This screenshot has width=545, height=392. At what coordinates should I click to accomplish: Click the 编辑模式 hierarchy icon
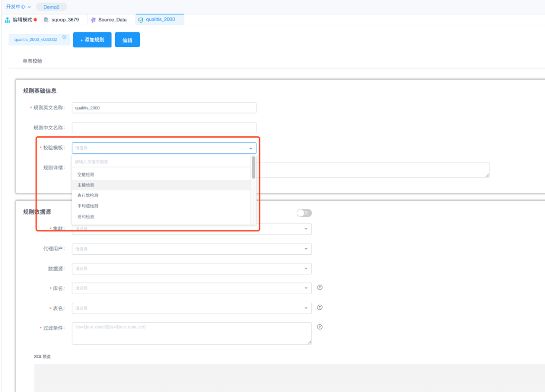8,20
